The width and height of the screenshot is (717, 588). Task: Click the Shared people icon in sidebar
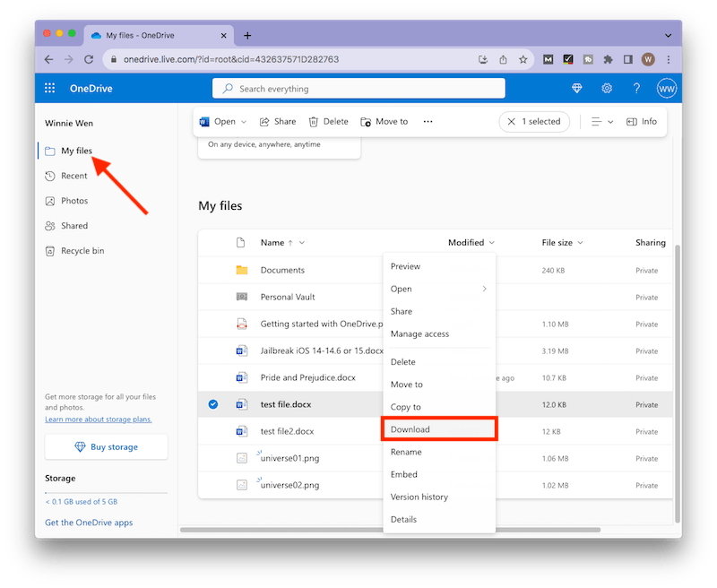point(50,226)
